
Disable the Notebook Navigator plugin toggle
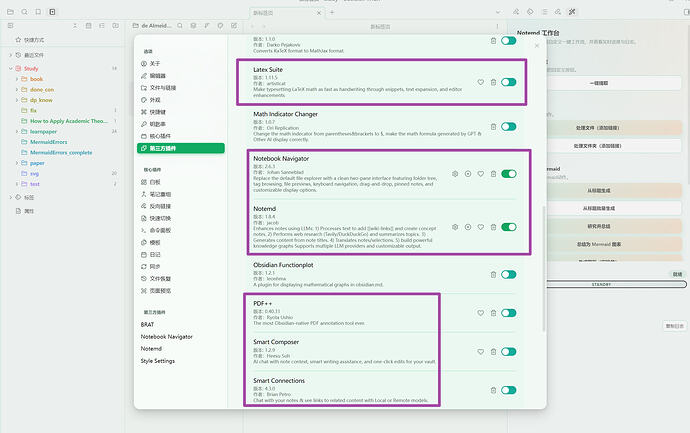point(509,174)
